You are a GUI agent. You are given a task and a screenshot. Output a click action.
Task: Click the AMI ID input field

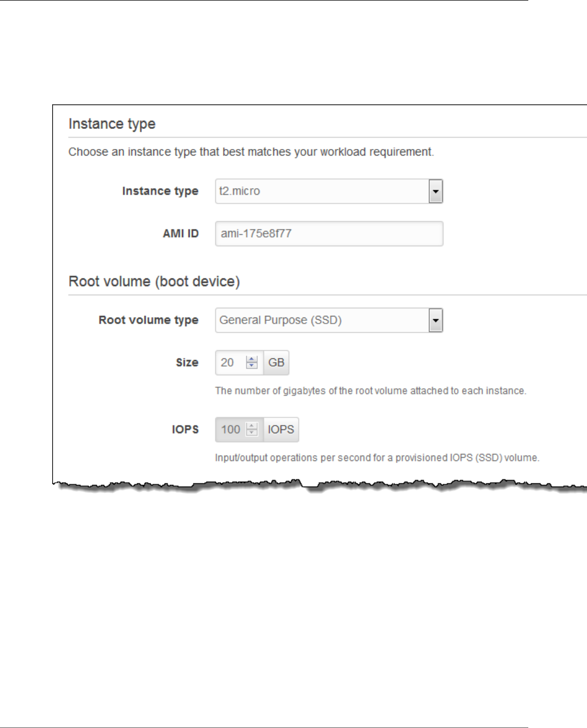(329, 234)
